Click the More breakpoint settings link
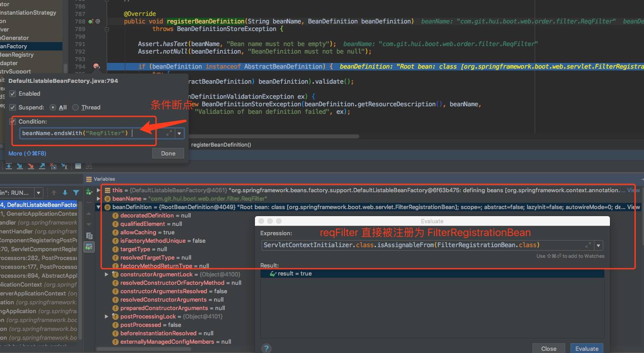The image size is (644, 353). coord(27,153)
